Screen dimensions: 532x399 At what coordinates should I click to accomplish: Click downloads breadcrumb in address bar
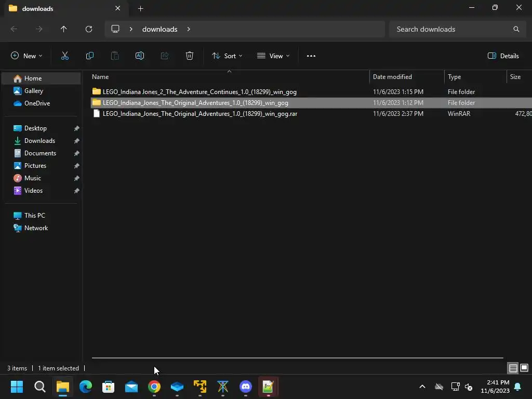click(x=160, y=29)
